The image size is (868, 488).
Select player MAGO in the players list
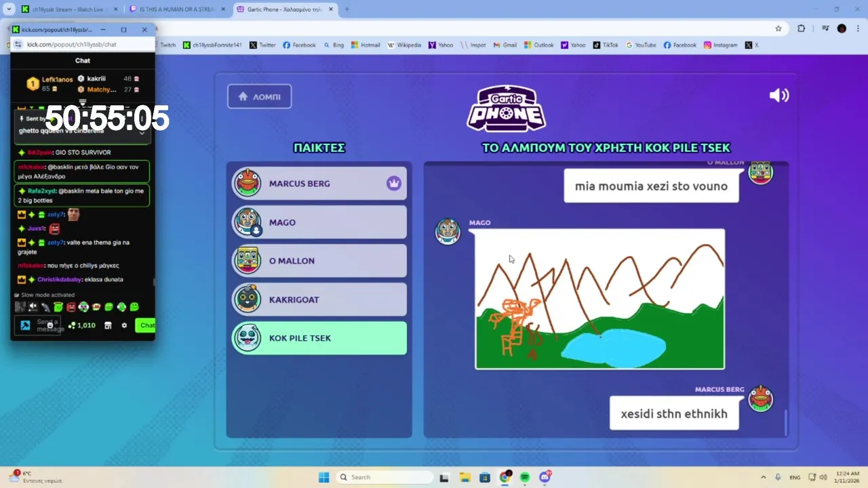(319, 222)
